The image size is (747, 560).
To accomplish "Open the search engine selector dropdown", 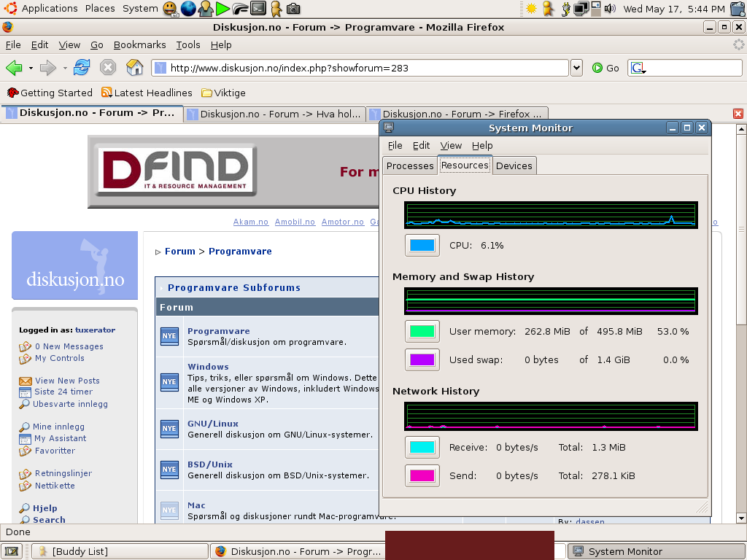I will coord(639,68).
